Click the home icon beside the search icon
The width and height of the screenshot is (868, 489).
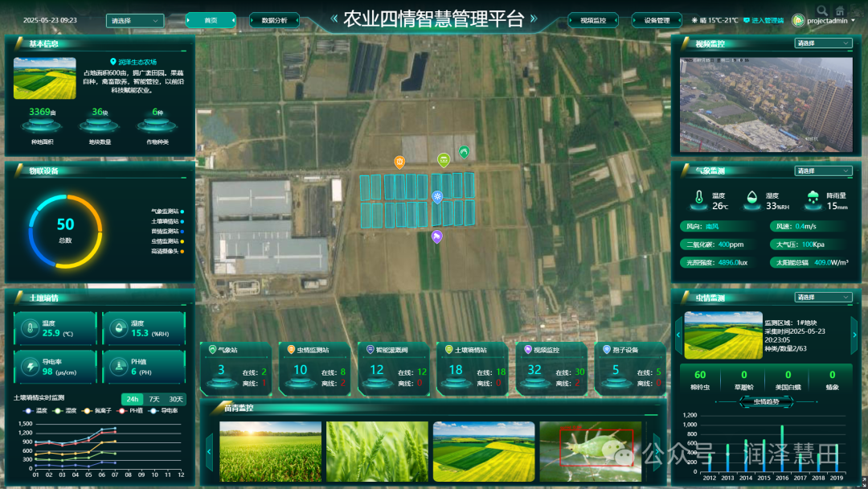(840, 10)
